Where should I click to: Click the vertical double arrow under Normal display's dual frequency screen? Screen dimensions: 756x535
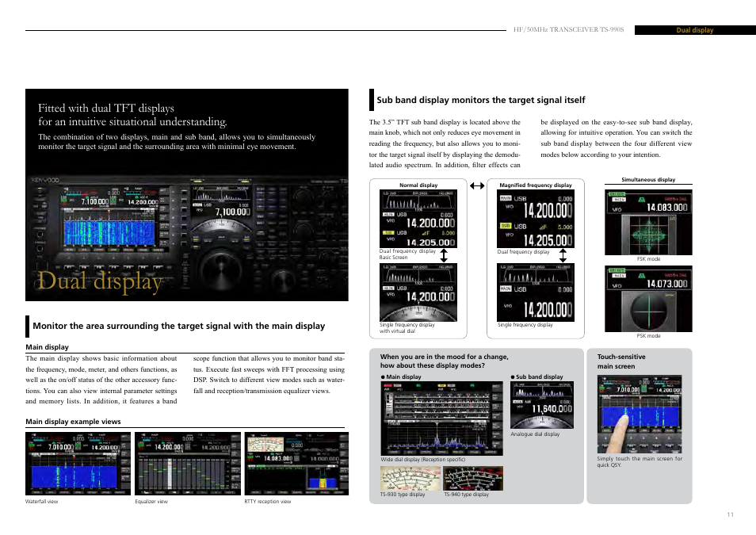click(444, 254)
